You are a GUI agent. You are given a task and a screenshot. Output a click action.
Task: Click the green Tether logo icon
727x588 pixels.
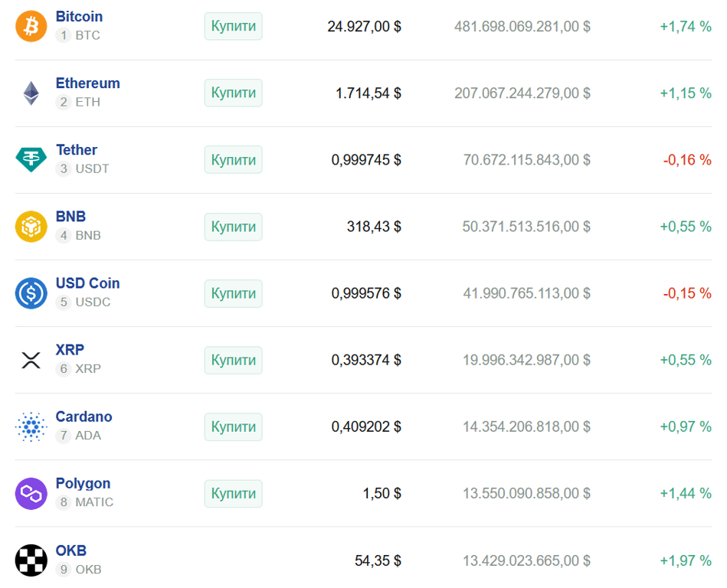point(31,159)
